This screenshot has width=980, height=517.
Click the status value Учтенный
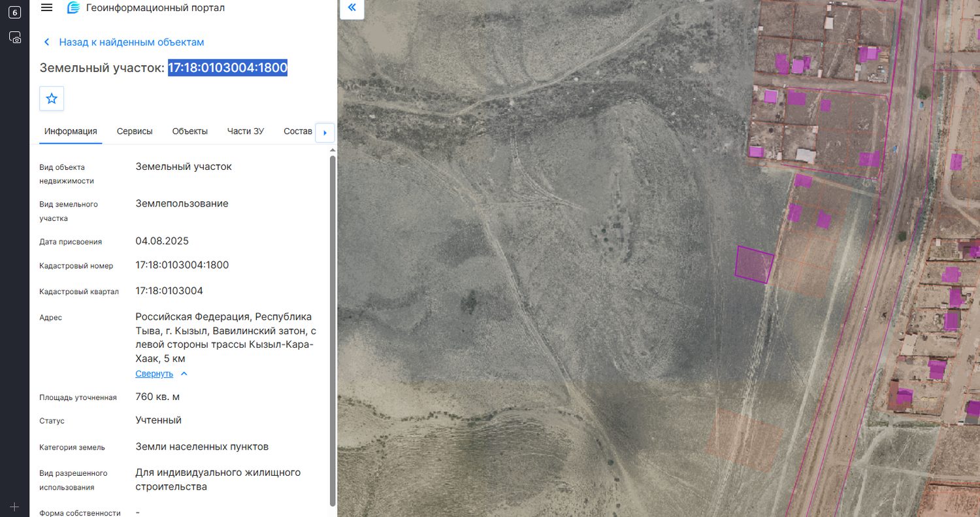[159, 420]
